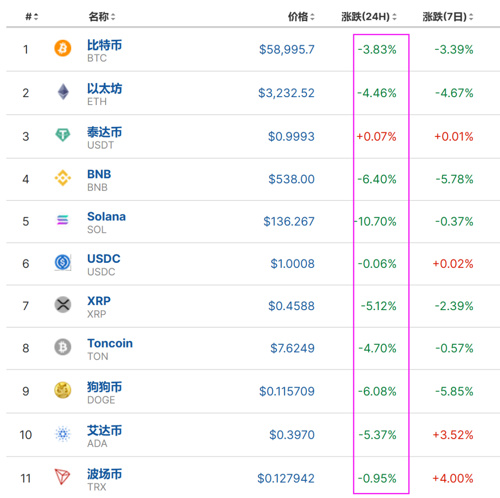The height and width of the screenshot is (498, 500).
Task: Click the Dogecoin gold coin icon
Action: click(63, 390)
